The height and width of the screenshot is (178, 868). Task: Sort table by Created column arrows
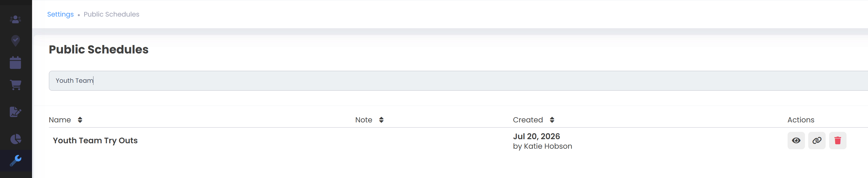[x=552, y=120]
